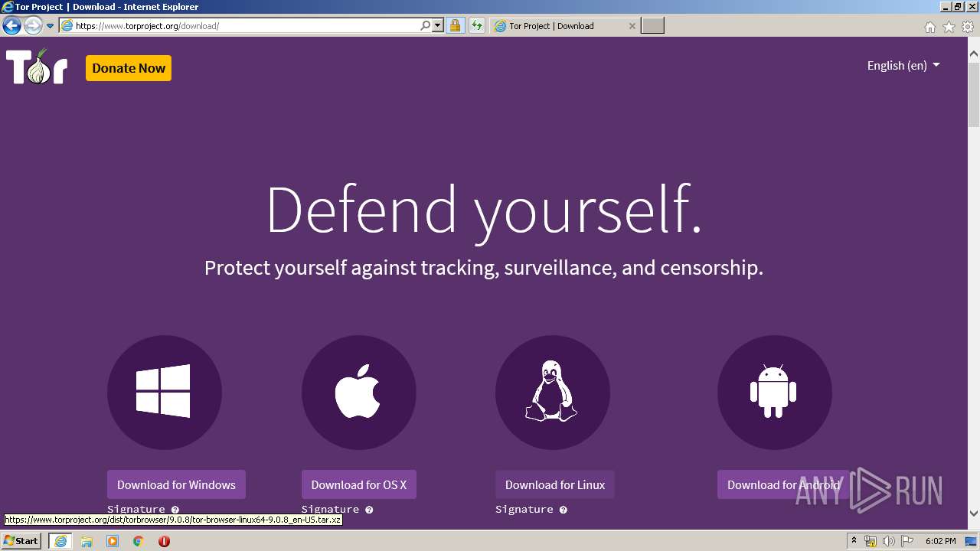This screenshot has height=551, width=980.
Task: Open the Favorites star icon
Action: [949, 27]
